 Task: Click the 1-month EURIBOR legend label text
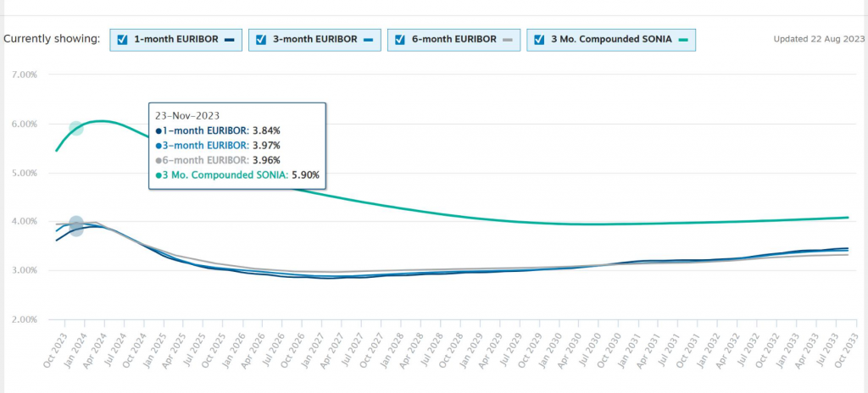176,40
